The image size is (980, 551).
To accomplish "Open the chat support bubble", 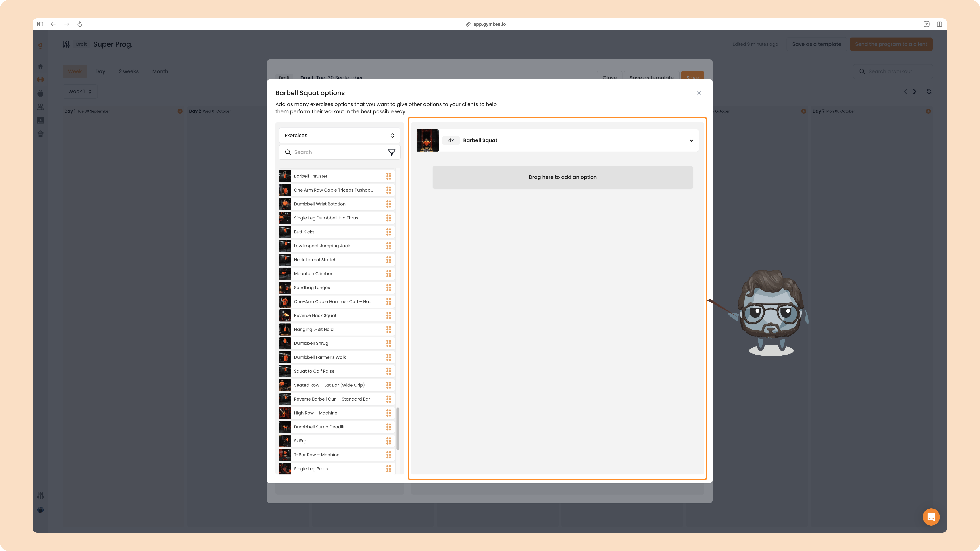I will coord(931,517).
